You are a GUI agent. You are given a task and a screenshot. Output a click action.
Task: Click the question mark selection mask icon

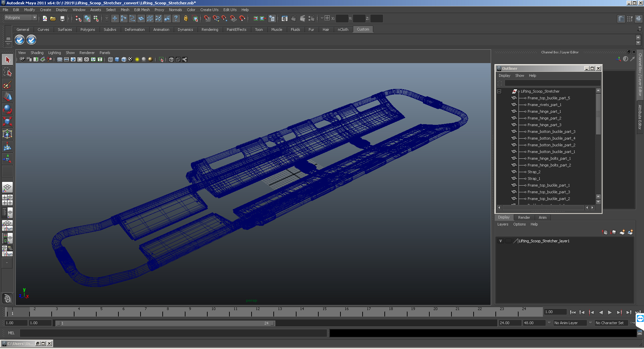[x=176, y=18]
